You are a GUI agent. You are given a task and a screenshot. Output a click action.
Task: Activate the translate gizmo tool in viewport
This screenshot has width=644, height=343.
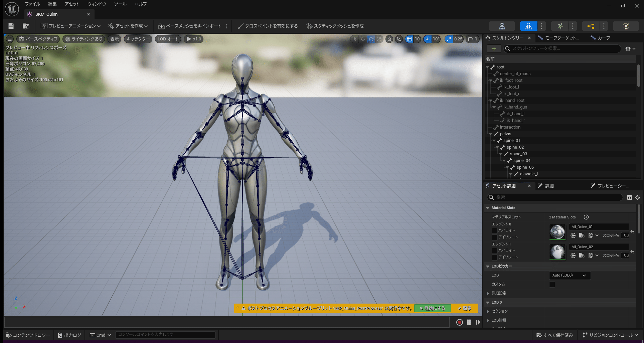[363, 39]
